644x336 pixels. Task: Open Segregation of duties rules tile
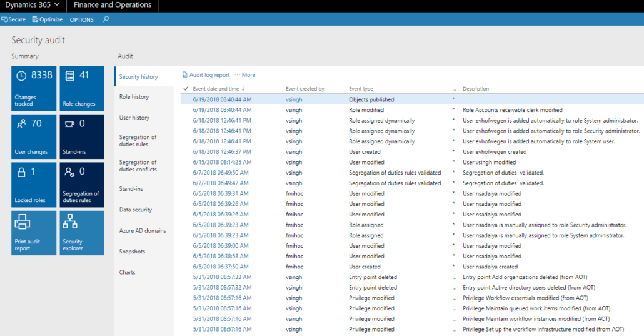[x=82, y=185]
